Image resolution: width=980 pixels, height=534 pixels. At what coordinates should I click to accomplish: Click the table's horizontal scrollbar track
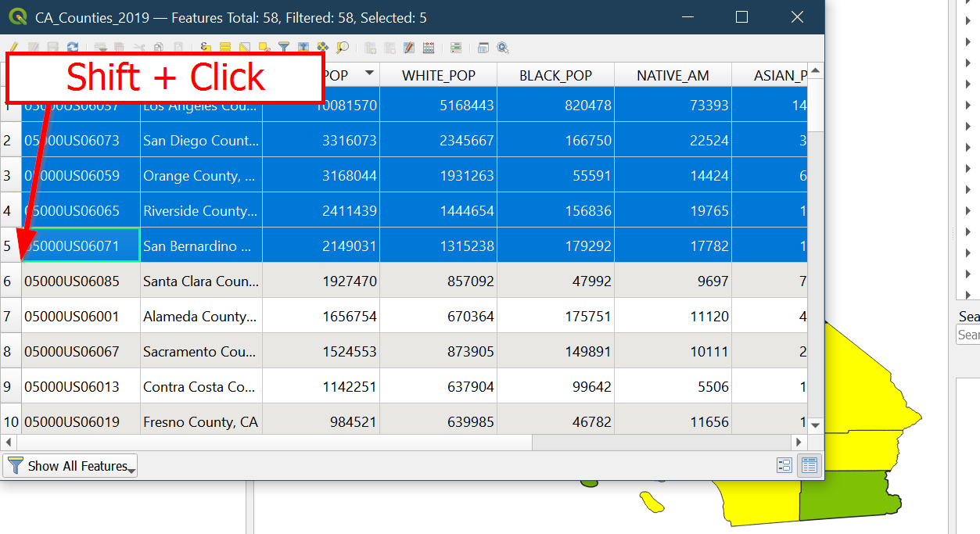coord(665,443)
